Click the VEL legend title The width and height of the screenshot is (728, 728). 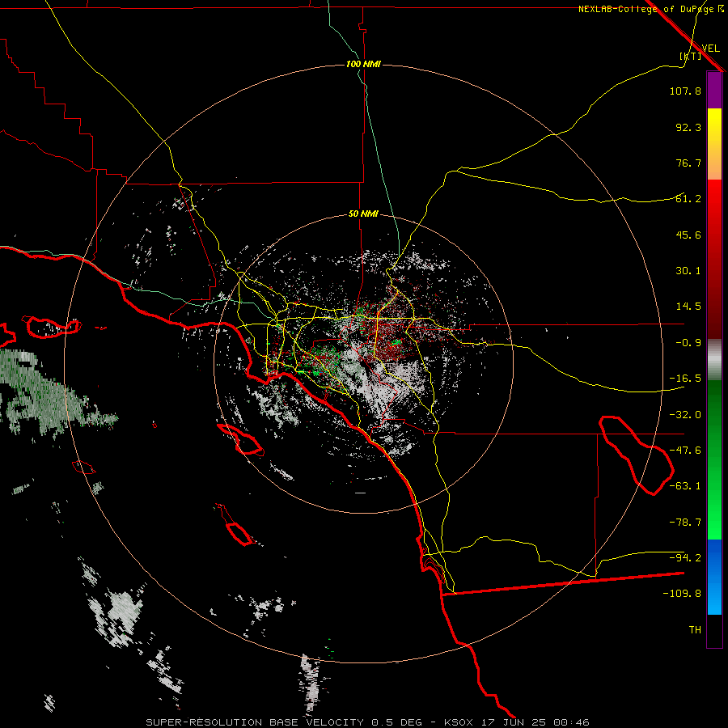coord(711,48)
